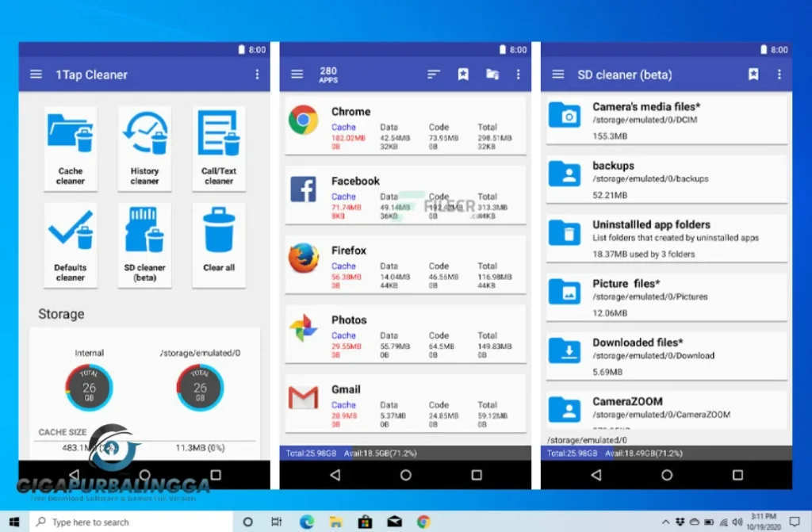Open overflow menu in SD cleaner header

coord(779,75)
